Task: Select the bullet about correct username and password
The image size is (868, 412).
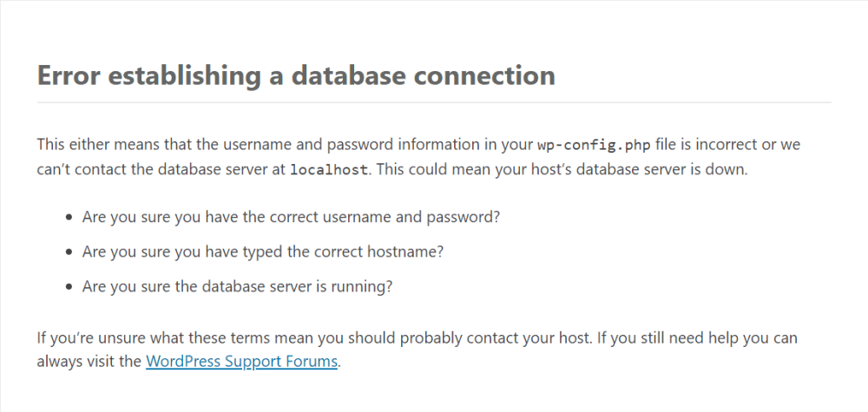Action: point(291,217)
